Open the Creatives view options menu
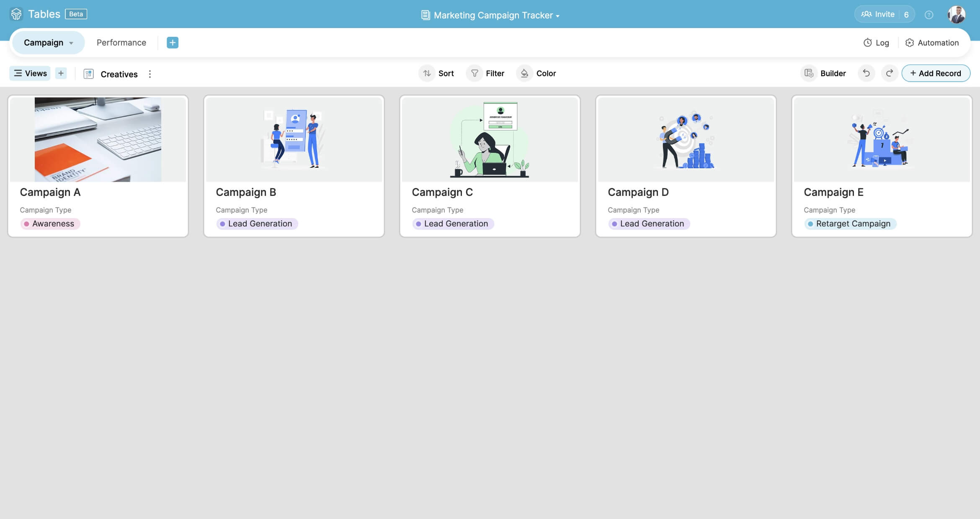980x519 pixels. [x=150, y=74]
